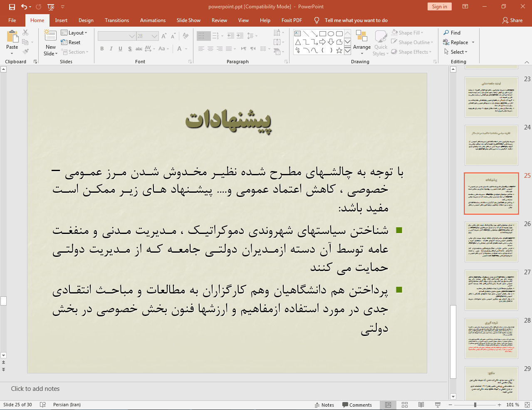Switch to the Transitions tab
Image resolution: width=532 pixels, height=410 pixels.
tap(117, 20)
